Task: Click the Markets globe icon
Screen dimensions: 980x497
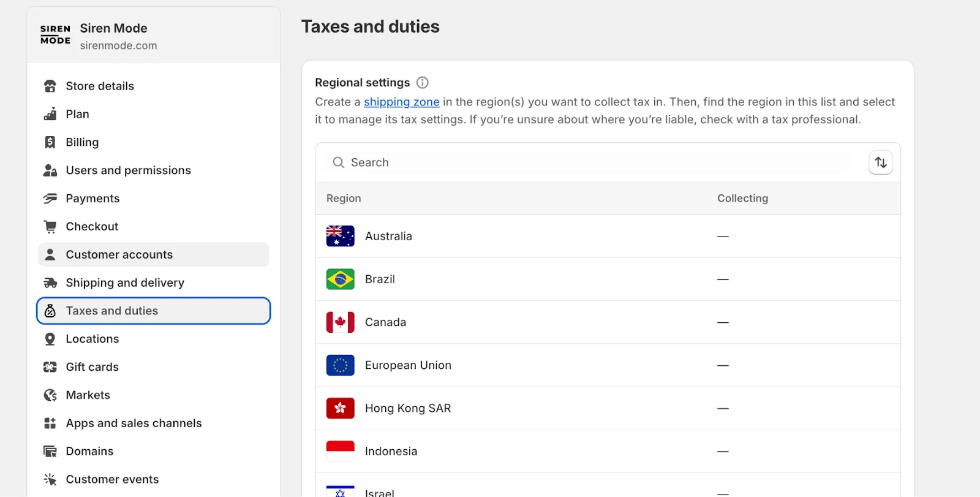Action: pyautogui.click(x=50, y=395)
